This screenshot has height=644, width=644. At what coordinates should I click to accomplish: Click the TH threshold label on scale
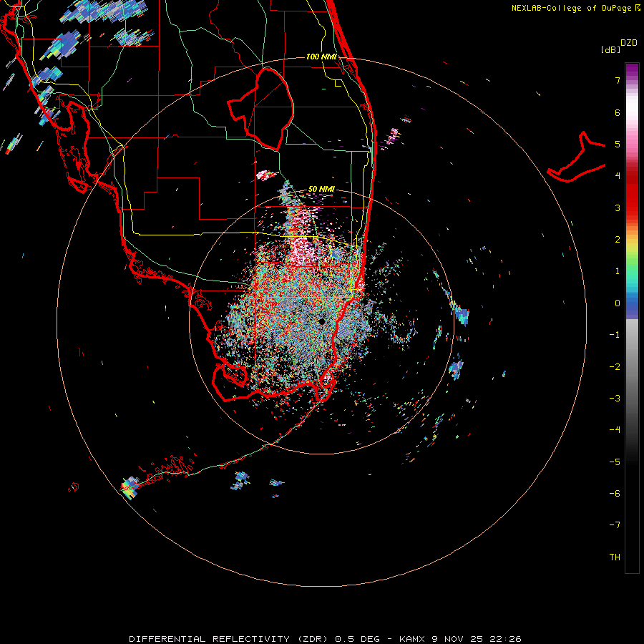point(615,557)
